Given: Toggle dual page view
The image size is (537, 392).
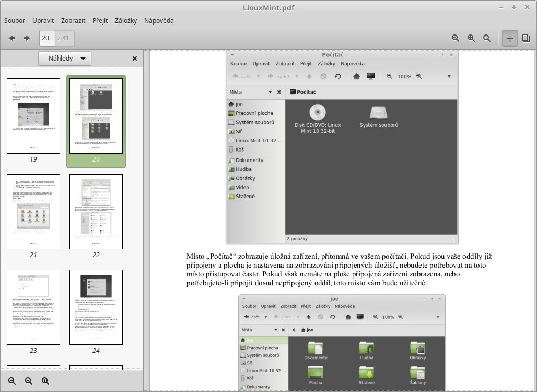Looking at the screenshot, I should tap(526, 38).
